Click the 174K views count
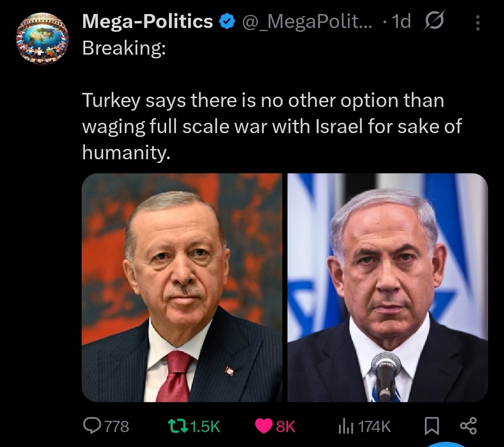The width and height of the screenshot is (504, 447). coord(374,427)
